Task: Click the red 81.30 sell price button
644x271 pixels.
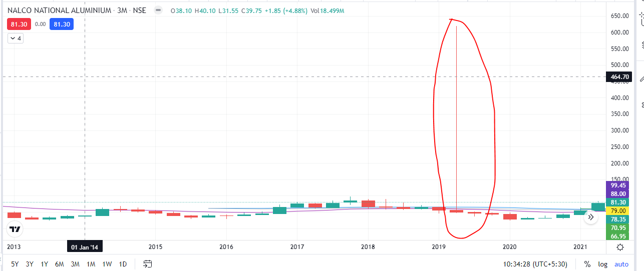Action: pos(19,23)
